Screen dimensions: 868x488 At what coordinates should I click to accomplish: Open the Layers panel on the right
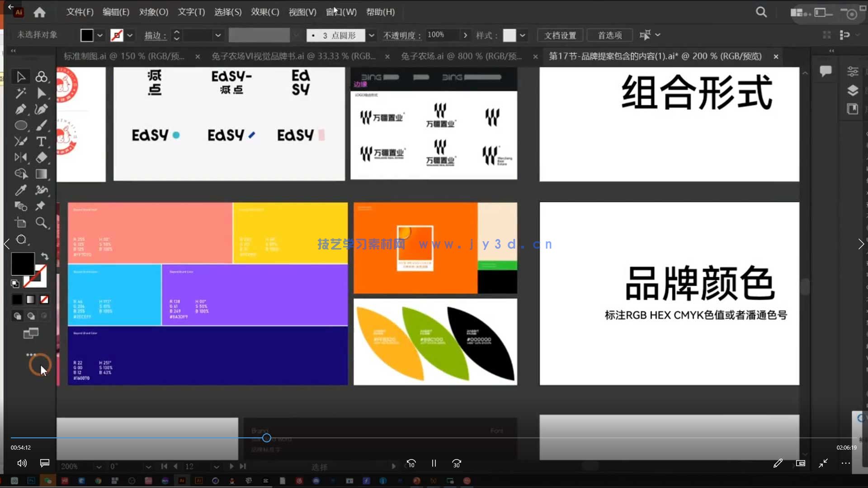853,90
